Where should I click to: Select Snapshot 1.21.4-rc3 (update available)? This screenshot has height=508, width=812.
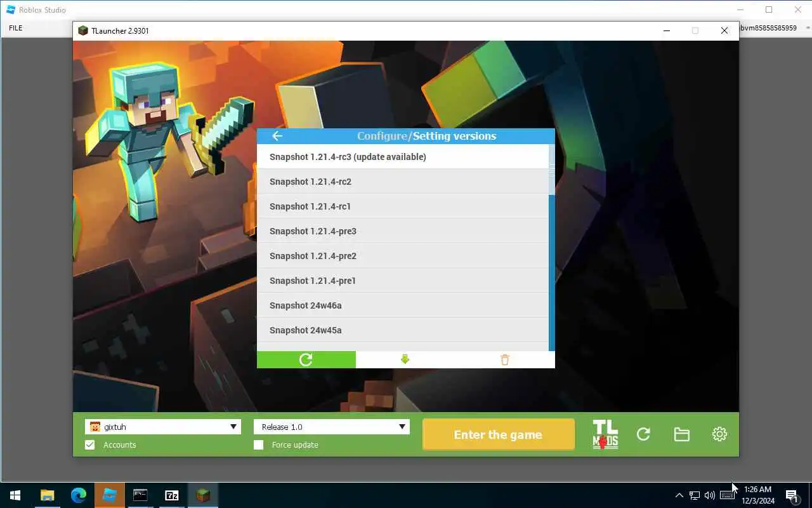click(x=403, y=156)
